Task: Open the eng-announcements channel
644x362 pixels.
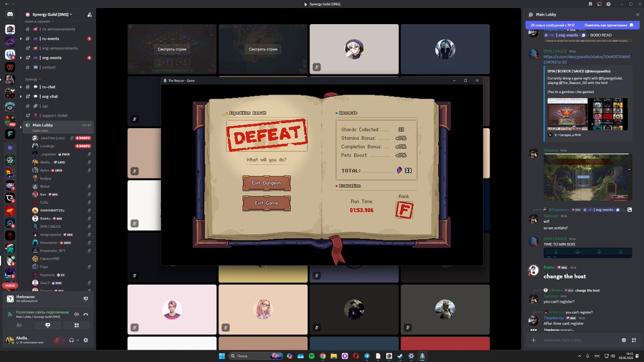Action: [x=58, y=48]
